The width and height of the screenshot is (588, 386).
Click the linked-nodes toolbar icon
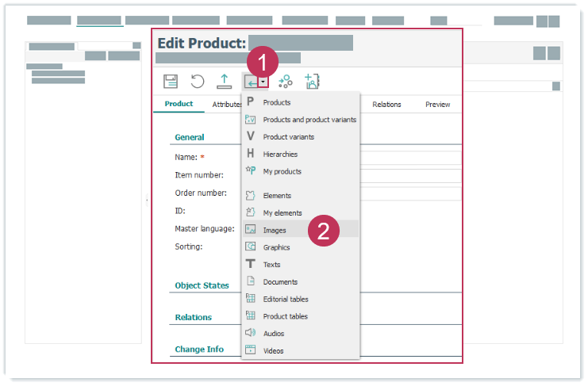286,81
